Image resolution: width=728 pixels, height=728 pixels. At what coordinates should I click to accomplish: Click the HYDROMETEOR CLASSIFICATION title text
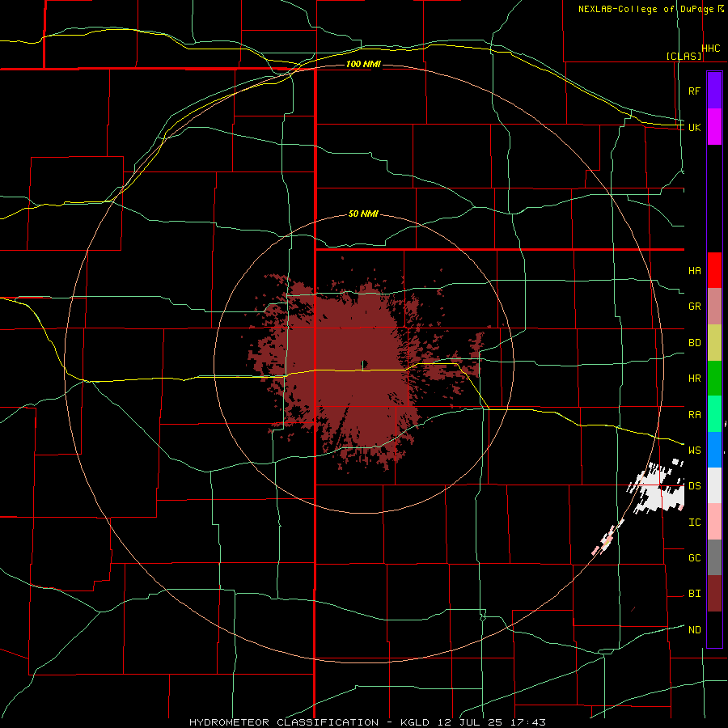point(284,722)
